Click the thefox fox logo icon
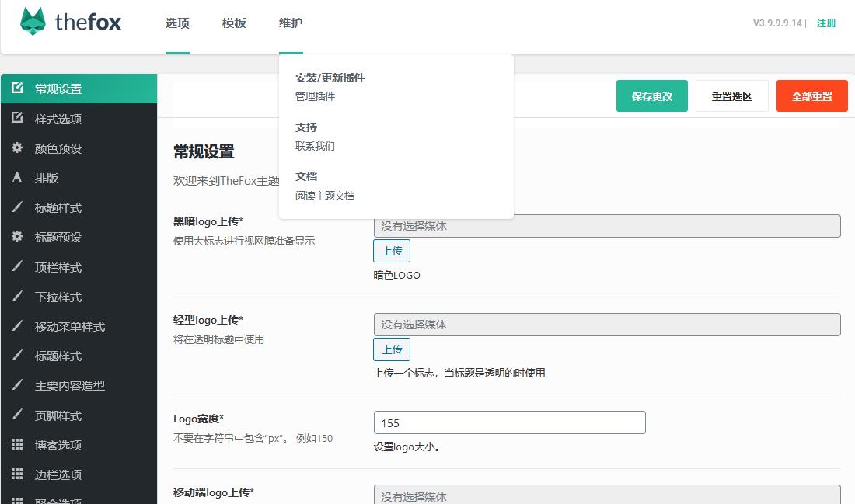Viewport: 855px width, 504px height. 33,22
